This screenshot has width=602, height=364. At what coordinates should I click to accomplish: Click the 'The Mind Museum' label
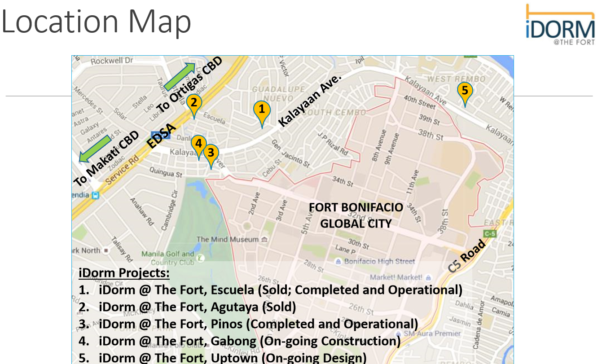[227, 240]
